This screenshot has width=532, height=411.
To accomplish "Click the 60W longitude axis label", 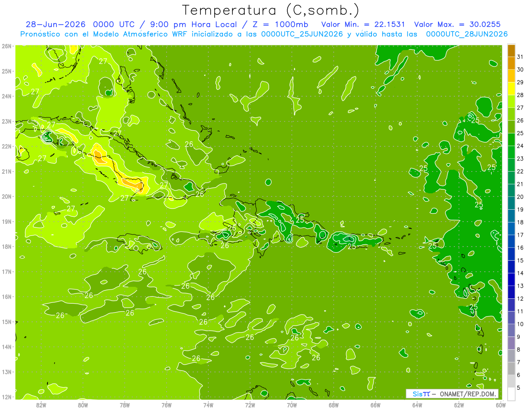I will tap(501, 405).
